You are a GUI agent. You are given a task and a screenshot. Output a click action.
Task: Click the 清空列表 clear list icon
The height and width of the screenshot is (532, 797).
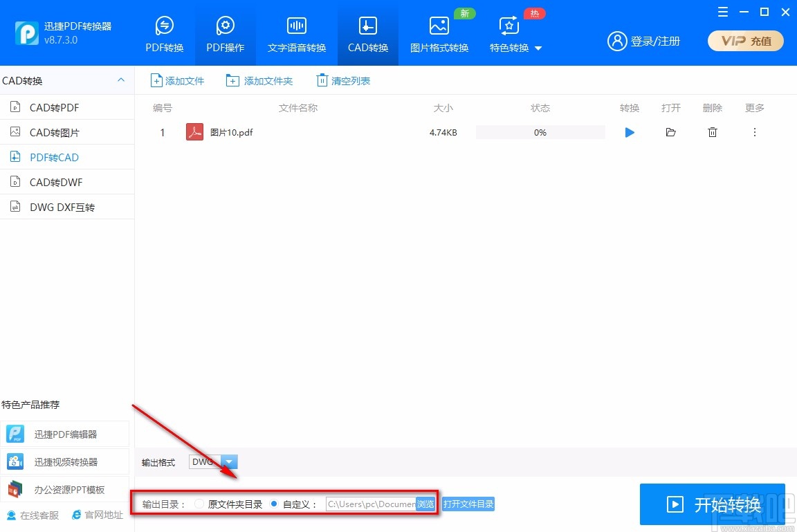(x=322, y=80)
